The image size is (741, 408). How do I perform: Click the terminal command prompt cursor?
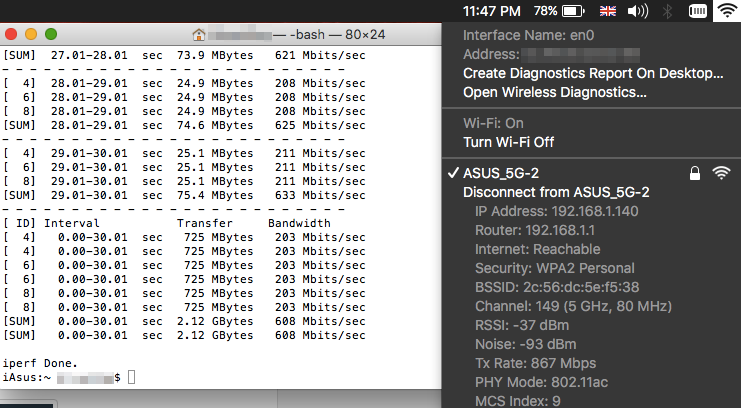pos(131,377)
